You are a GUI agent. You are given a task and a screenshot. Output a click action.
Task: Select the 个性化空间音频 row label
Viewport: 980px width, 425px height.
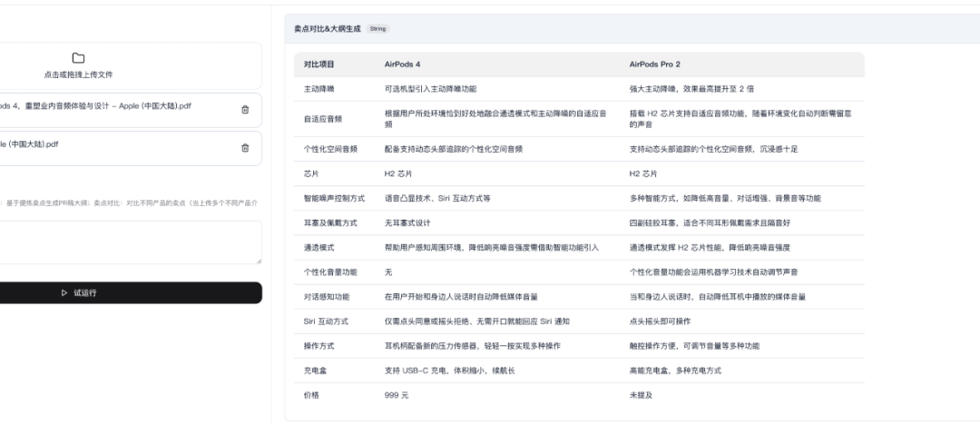click(330, 149)
